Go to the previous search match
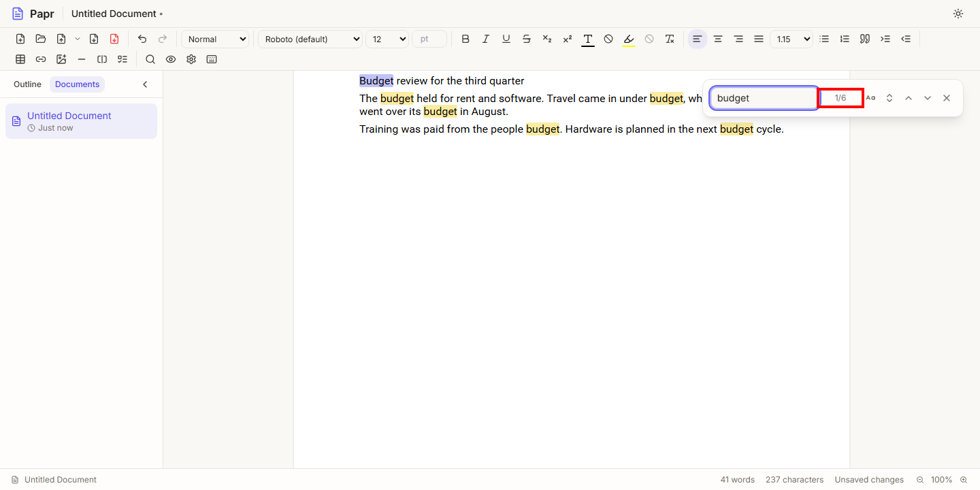The height and width of the screenshot is (490, 980). pos(909,98)
